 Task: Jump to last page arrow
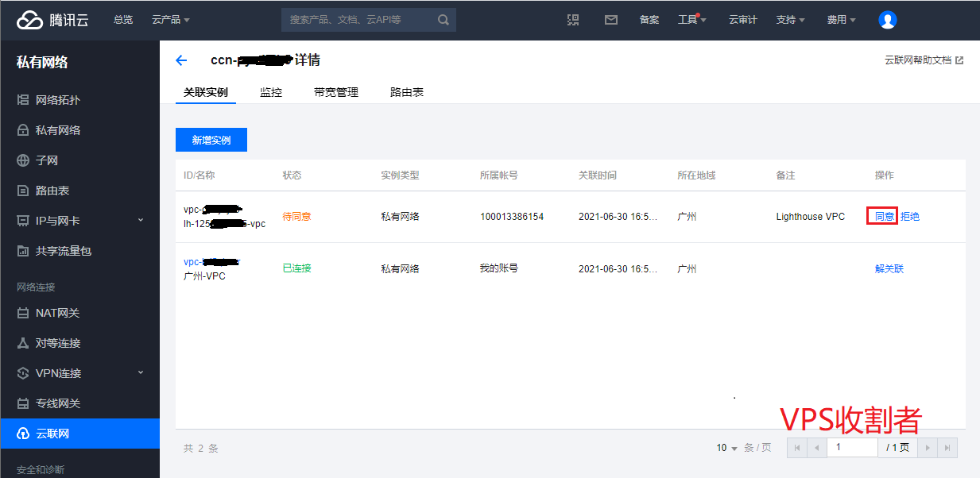[x=947, y=448]
